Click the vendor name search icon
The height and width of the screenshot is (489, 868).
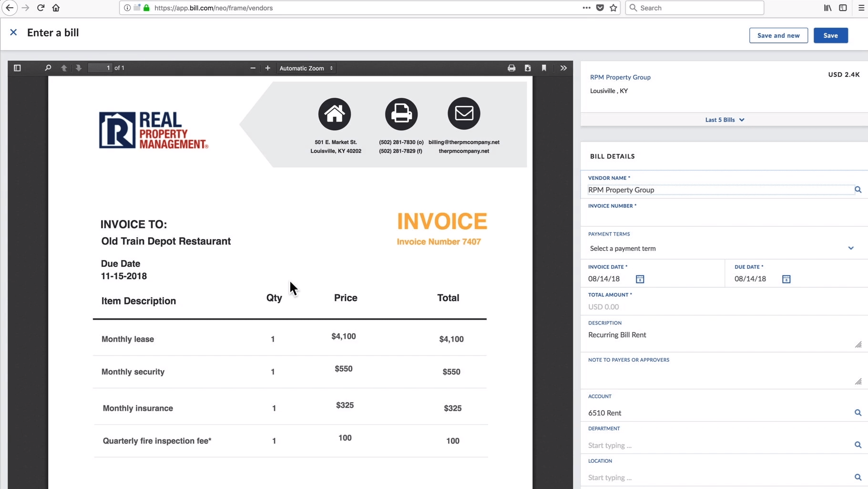858,190
